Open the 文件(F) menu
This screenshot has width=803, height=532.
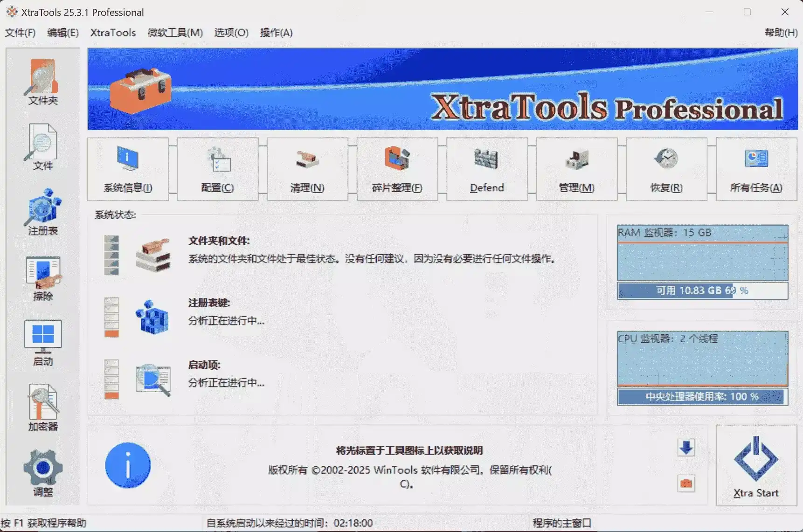pyautogui.click(x=20, y=33)
